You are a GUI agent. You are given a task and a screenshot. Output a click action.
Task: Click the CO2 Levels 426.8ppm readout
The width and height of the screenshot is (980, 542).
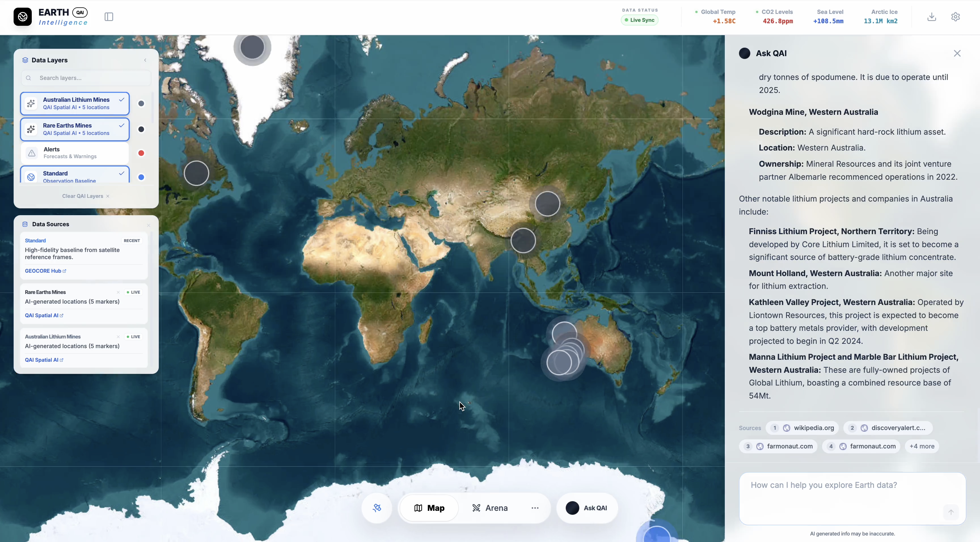(x=774, y=17)
